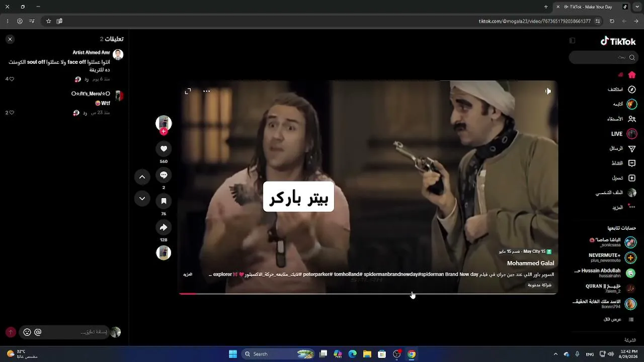644x362 pixels.
Task: Show all followed accounts (عرض الكل)
Action: (x=619, y=319)
